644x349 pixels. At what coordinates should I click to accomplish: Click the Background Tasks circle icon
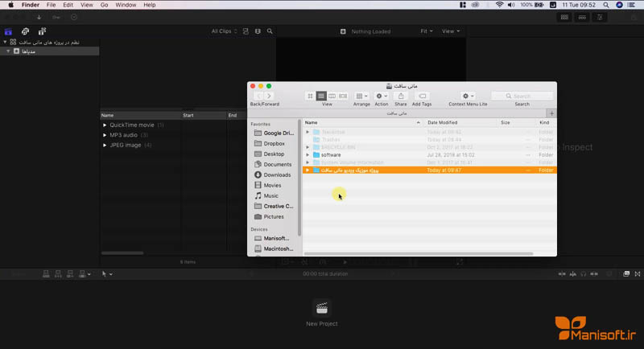(x=74, y=17)
